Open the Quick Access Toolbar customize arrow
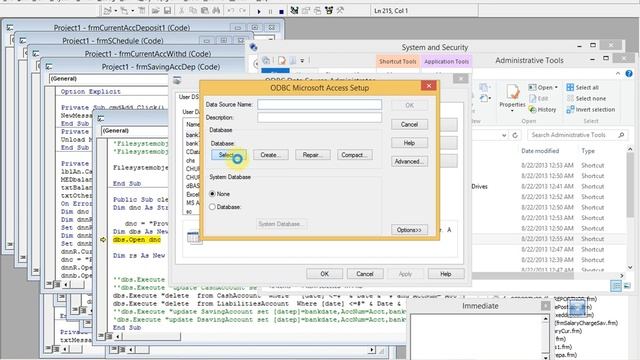640x360 pixels. pos(302,61)
